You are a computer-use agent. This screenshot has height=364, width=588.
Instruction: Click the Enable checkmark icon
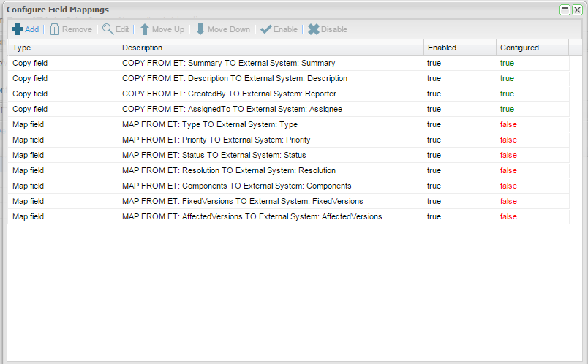coord(266,29)
